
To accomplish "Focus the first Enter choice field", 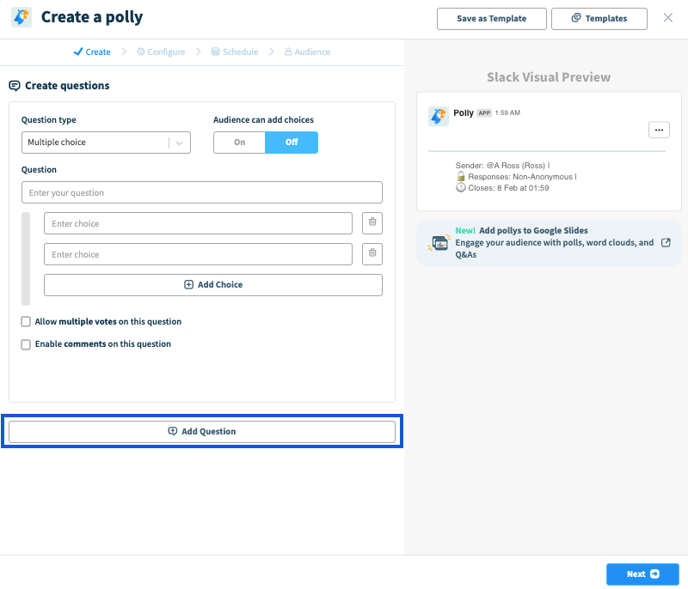I will click(198, 223).
